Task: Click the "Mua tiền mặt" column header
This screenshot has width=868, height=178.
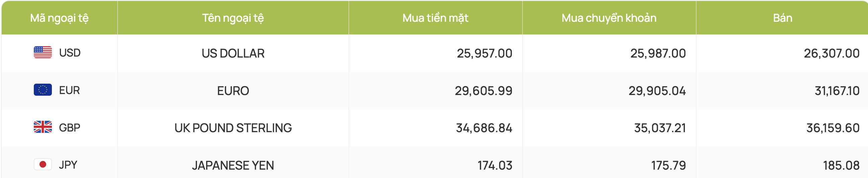Action: point(435,18)
